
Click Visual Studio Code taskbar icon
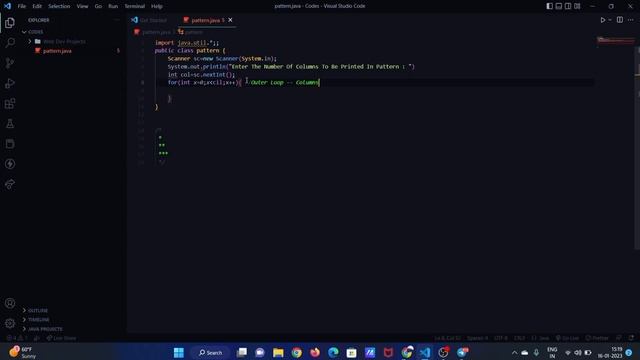pos(425,352)
